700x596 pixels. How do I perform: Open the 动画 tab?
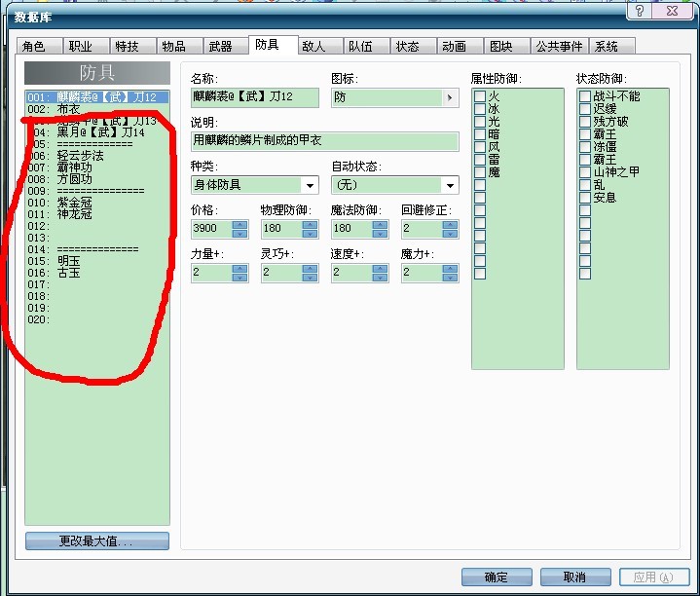[x=461, y=46]
